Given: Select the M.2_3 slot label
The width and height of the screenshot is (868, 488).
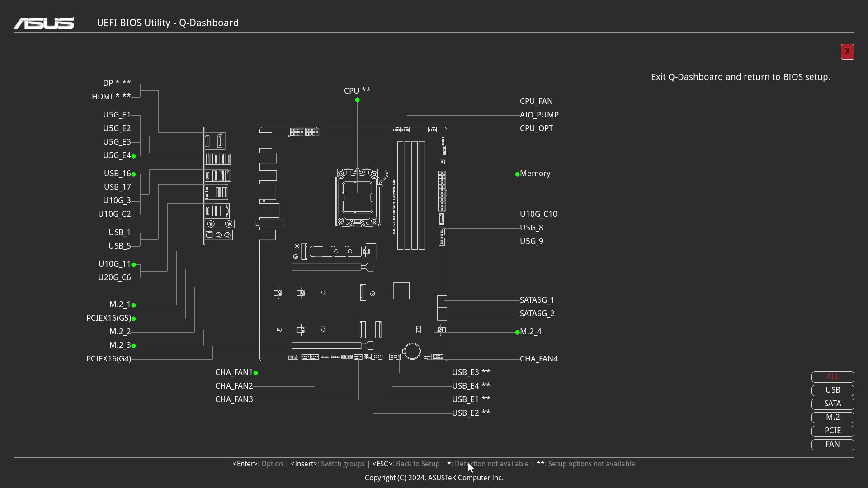Looking at the screenshot, I should (120, 345).
